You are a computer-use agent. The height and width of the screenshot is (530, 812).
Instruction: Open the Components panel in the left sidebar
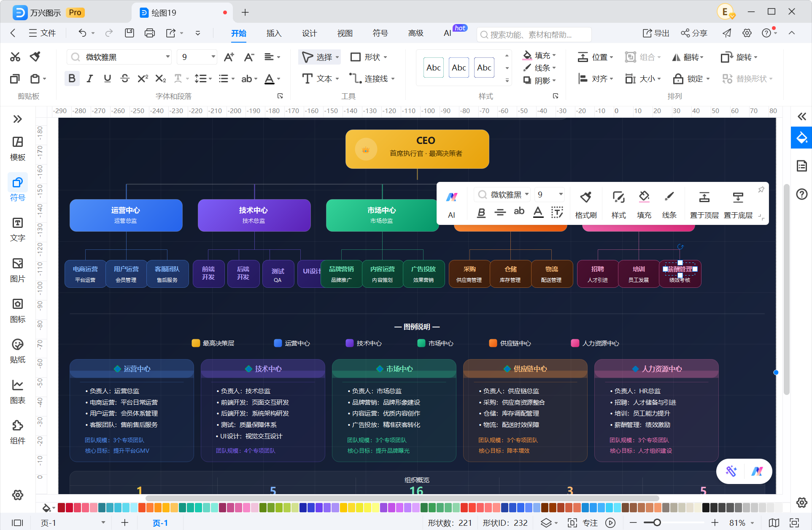[x=18, y=432]
